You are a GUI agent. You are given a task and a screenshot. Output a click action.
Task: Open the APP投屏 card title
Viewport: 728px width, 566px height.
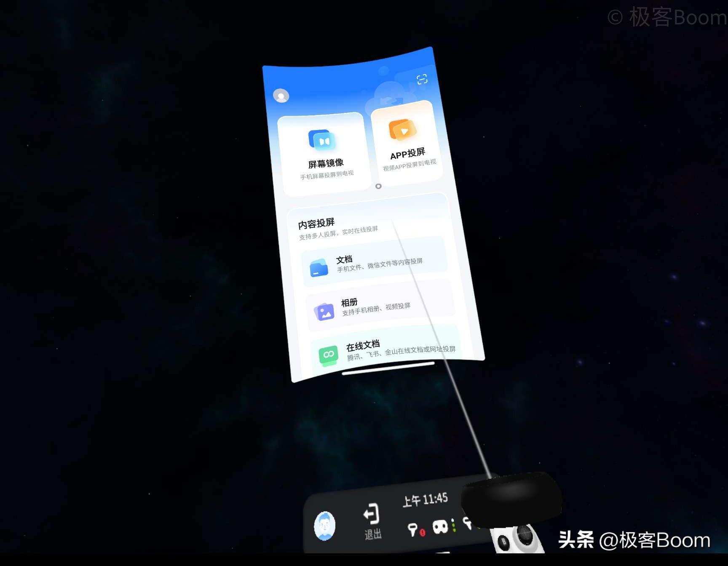pyautogui.click(x=407, y=154)
